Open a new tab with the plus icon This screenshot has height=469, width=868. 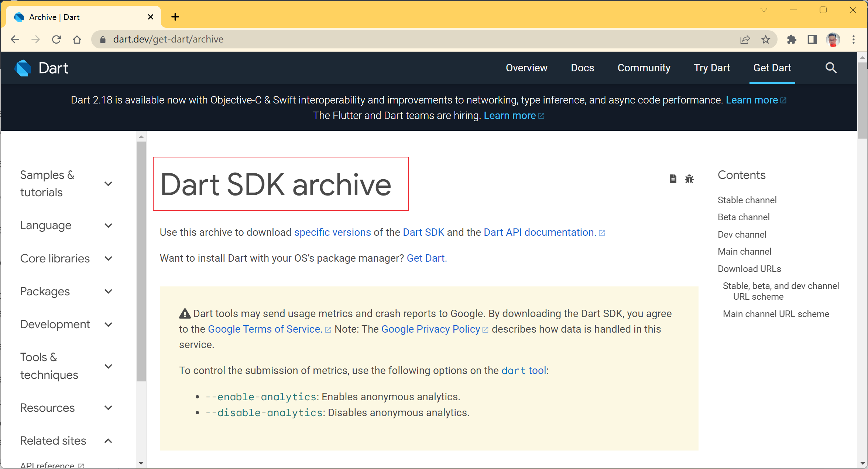175,17
